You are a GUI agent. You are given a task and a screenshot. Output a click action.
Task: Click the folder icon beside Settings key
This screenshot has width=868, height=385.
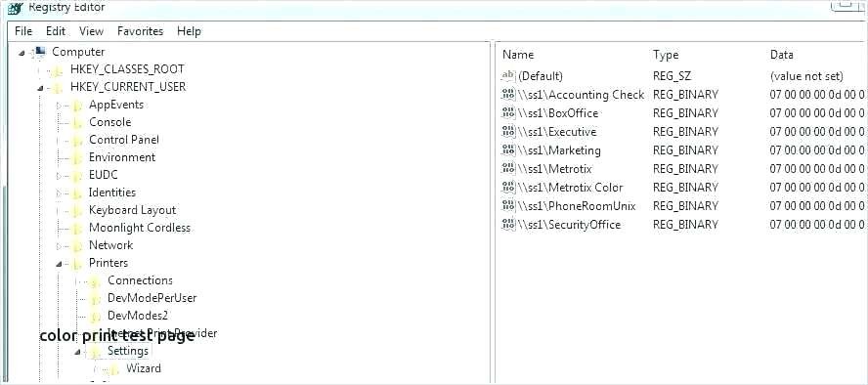96,351
